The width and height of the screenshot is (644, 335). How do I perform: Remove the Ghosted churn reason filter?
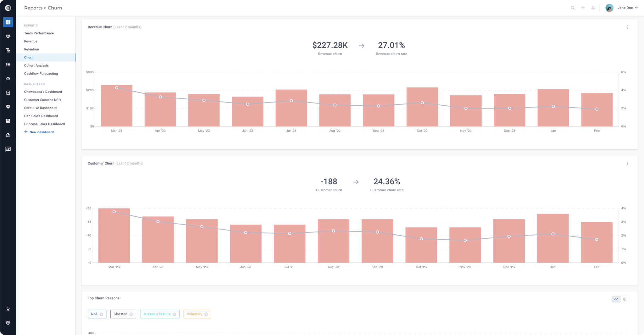[131, 314]
